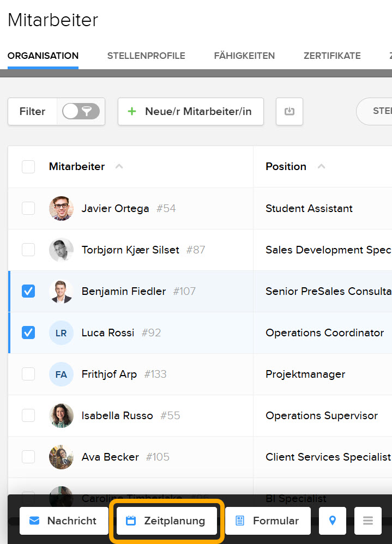Switch to the Stellenprofile tab
392x544 pixels.
tap(146, 56)
